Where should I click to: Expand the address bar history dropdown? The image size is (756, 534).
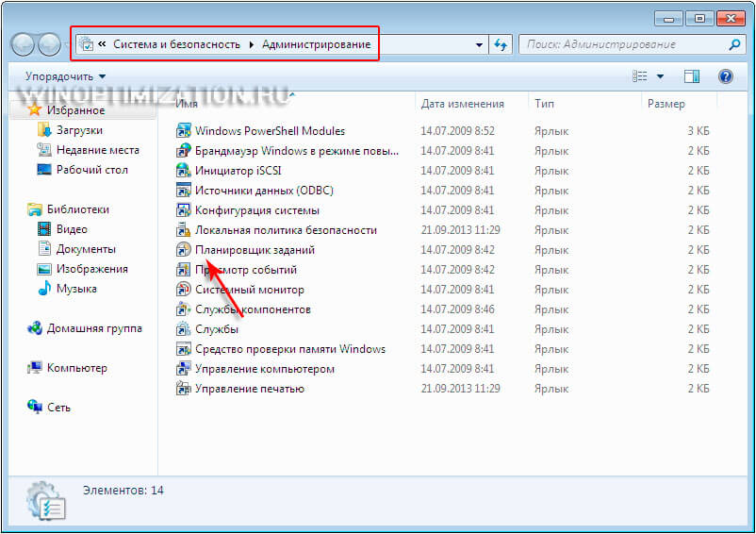click(479, 45)
